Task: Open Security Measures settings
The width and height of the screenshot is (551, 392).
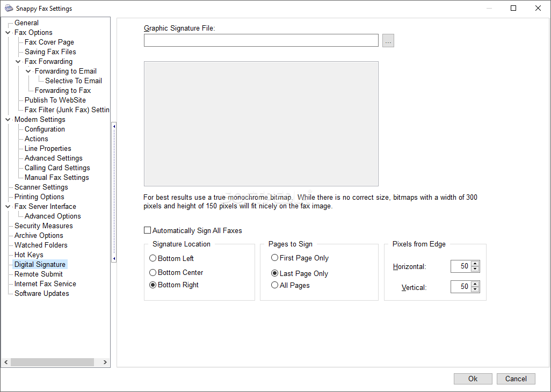Action: click(x=44, y=226)
